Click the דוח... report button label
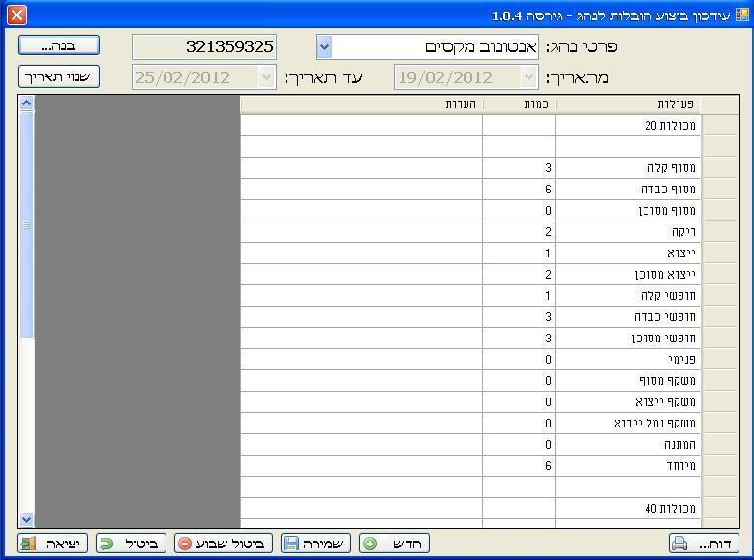This screenshot has width=754, height=560. pyautogui.click(x=714, y=544)
